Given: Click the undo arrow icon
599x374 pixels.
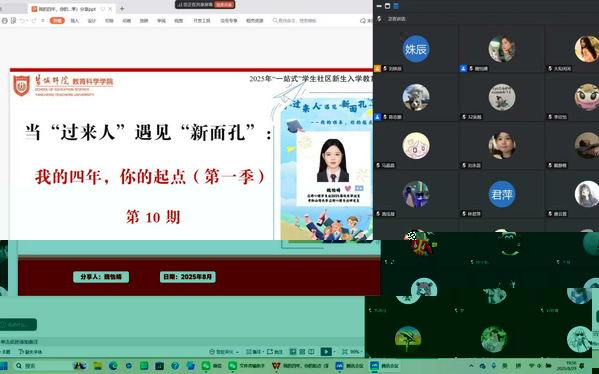Looking at the screenshot, I should [x=22, y=21].
